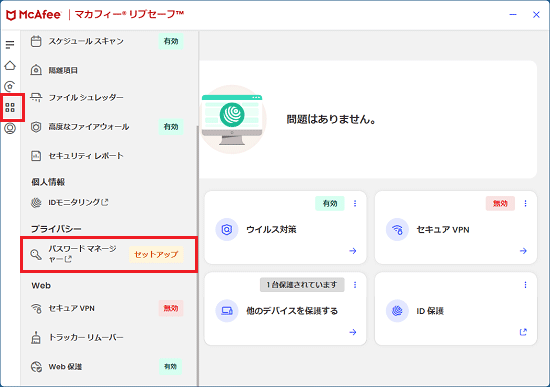550x387 pixels.
Task: Click the fingerprint icon beside IDモニタリング
Action: (36, 203)
